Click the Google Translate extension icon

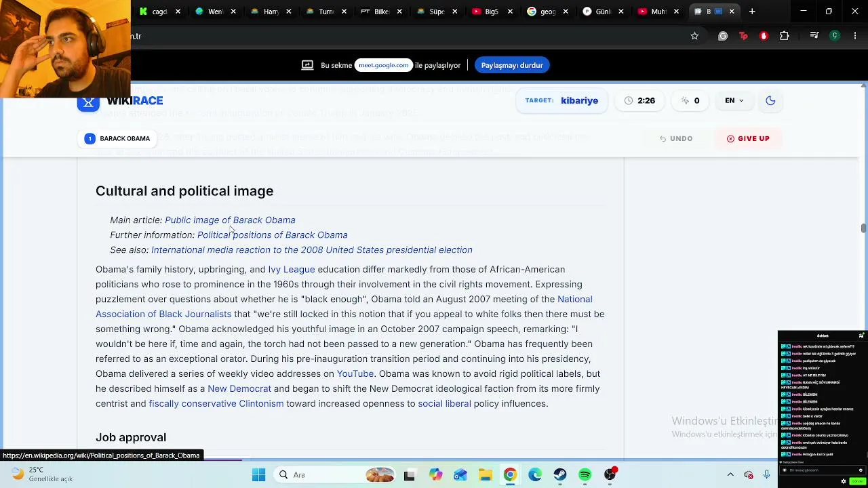(x=723, y=36)
